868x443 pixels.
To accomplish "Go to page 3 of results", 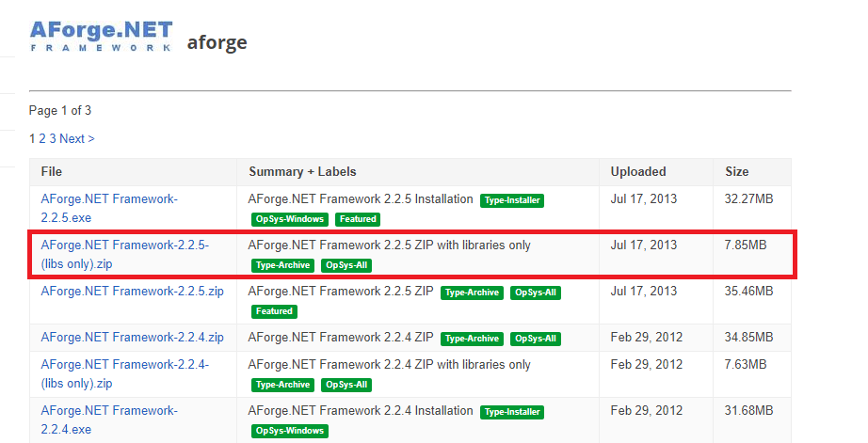I will point(53,139).
